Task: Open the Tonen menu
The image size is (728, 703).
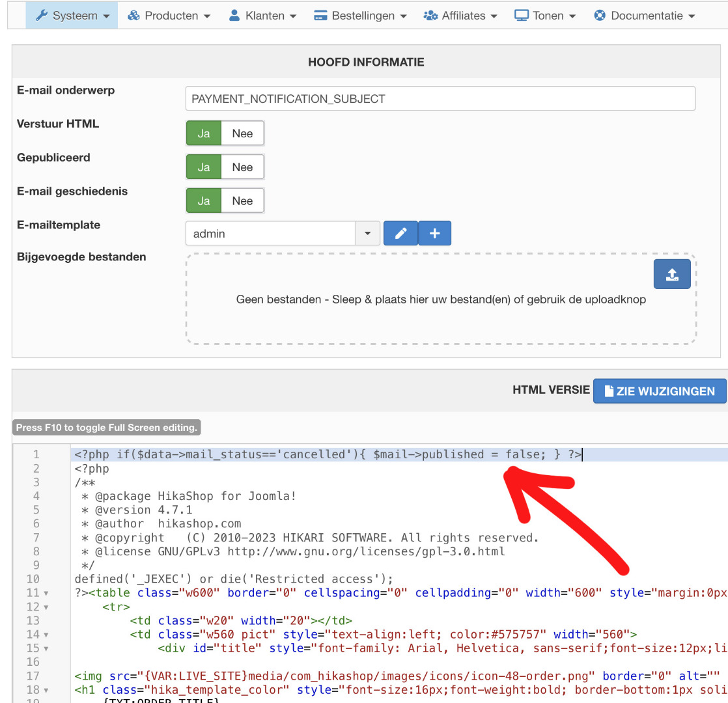Action: click(x=545, y=15)
